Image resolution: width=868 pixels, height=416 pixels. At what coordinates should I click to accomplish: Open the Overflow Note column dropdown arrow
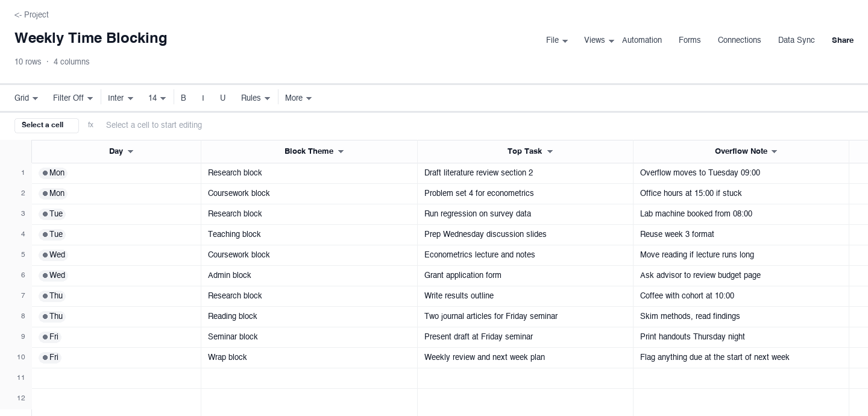(x=775, y=152)
